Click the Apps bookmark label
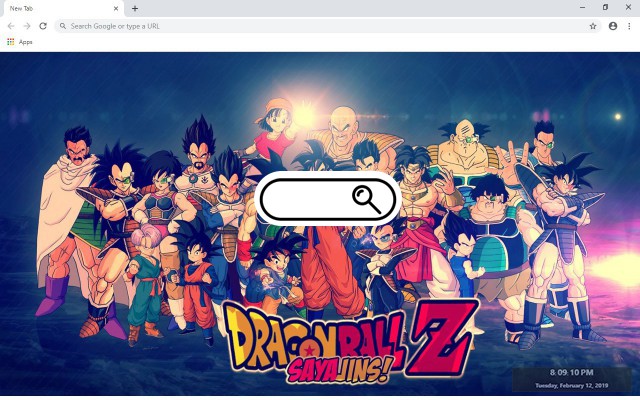Screen dimensions: 640x400 (x=25, y=42)
